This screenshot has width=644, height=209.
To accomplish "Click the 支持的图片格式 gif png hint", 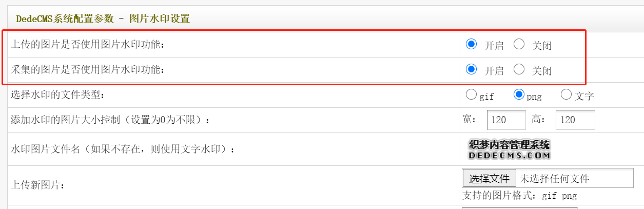I will coord(519,196).
